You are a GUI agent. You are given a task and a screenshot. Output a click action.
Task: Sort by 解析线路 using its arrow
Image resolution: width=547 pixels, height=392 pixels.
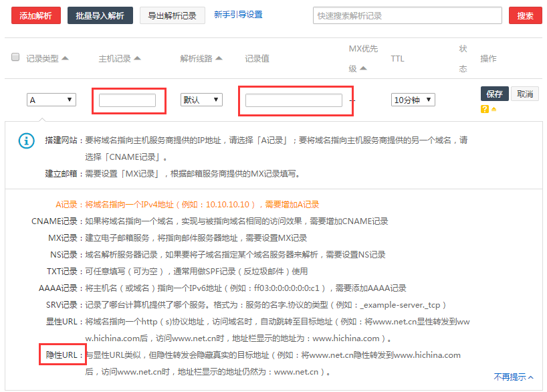pos(219,58)
